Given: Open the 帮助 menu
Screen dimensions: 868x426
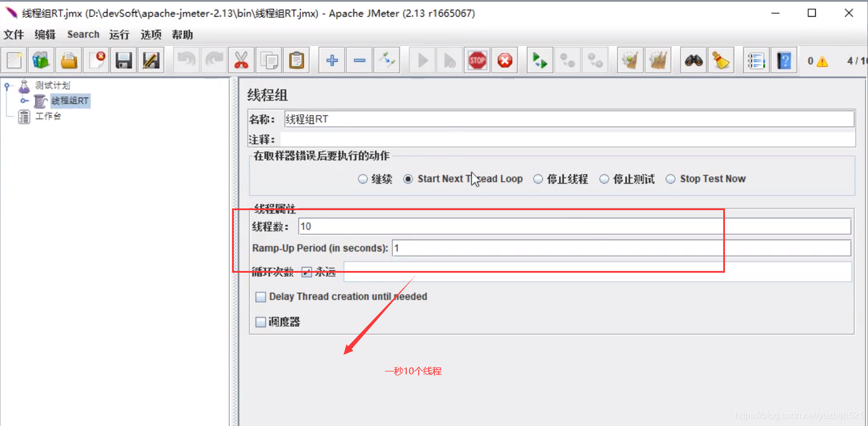Looking at the screenshot, I should [182, 34].
